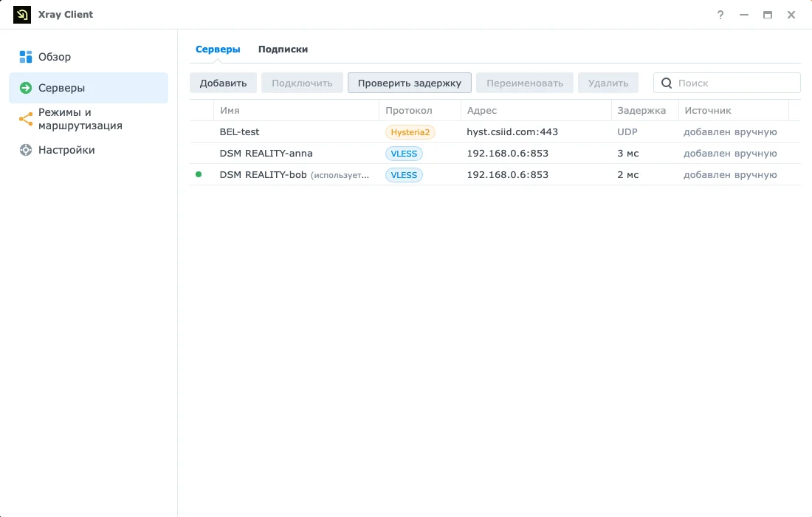Click address 192.168.0.6:853 of REALITY-bob
812x517 pixels.
click(508, 174)
